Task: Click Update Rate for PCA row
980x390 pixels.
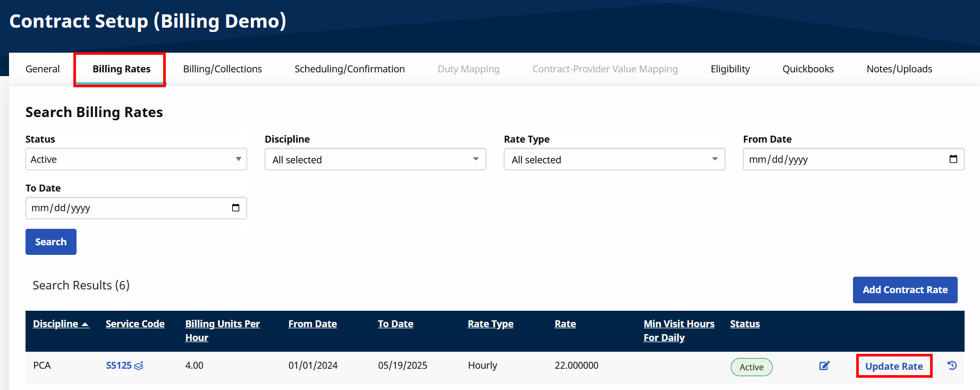Action: click(x=894, y=366)
